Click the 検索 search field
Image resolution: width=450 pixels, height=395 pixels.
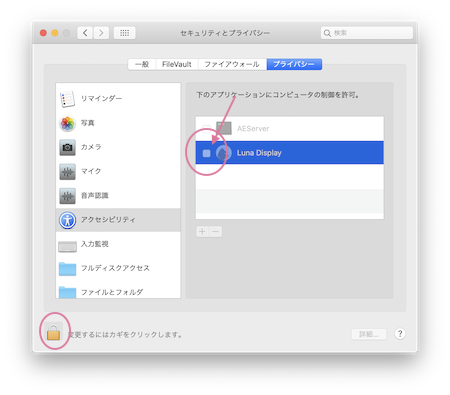pos(367,33)
